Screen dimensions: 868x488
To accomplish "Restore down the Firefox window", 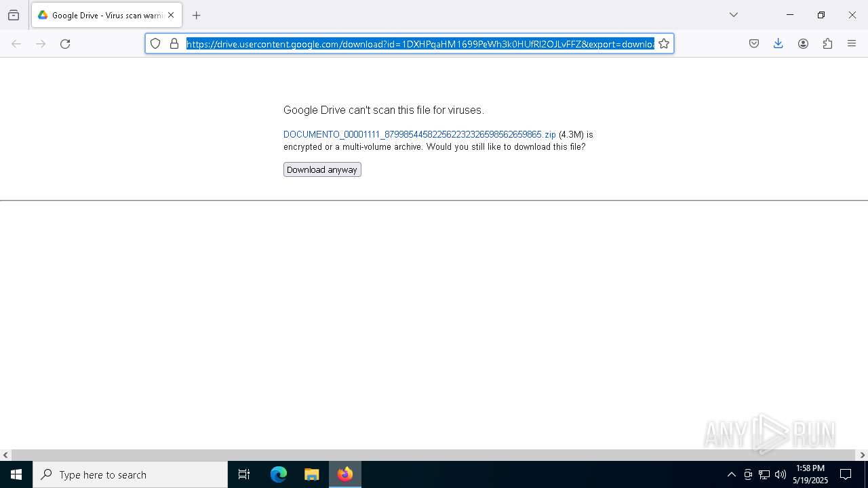I will tap(821, 15).
